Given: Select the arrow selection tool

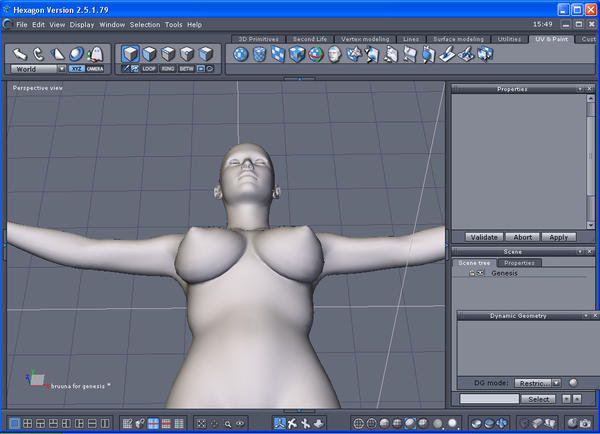Looking at the screenshot, I should (20, 54).
